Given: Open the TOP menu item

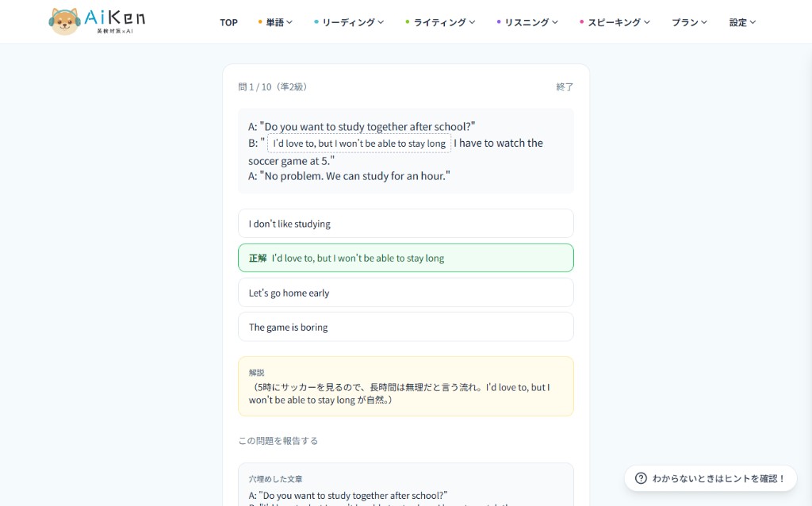Looking at the screenshot, I should coord(228,22).
